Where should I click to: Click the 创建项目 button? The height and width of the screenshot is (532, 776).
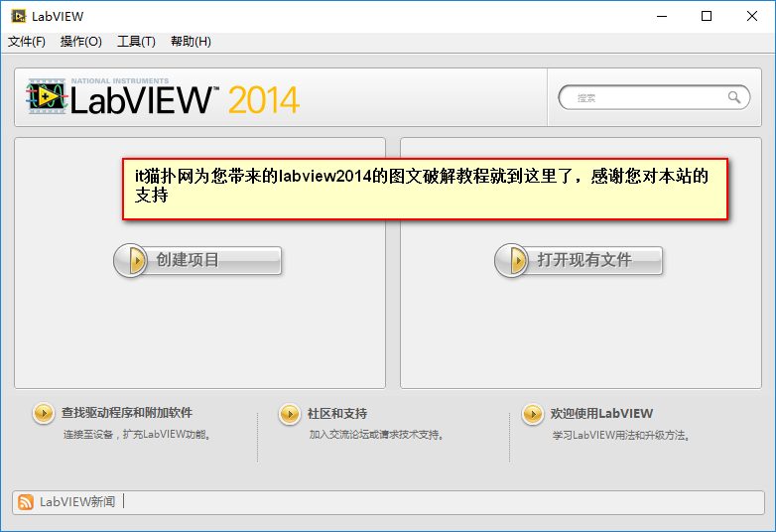pyautogui.click(x=197, y=260)
